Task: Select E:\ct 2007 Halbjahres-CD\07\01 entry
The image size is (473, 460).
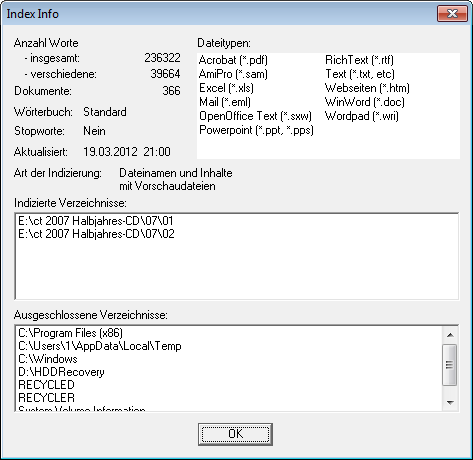Action: tap(96, 221)
